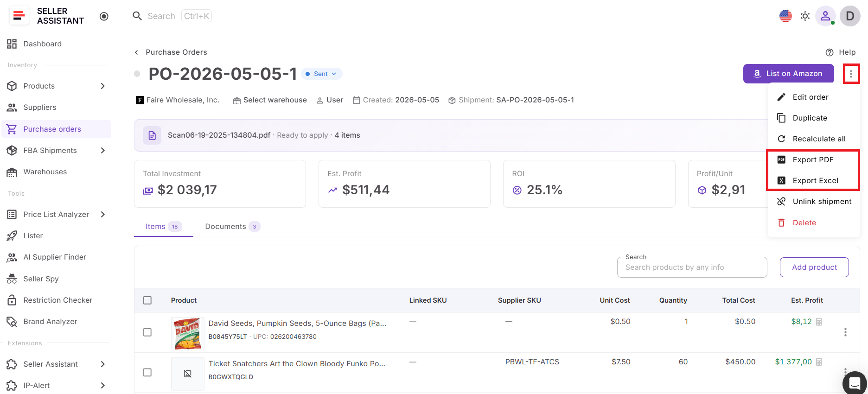
Task: Open the user profile avatar icon
Action: [x=825, y=16]
